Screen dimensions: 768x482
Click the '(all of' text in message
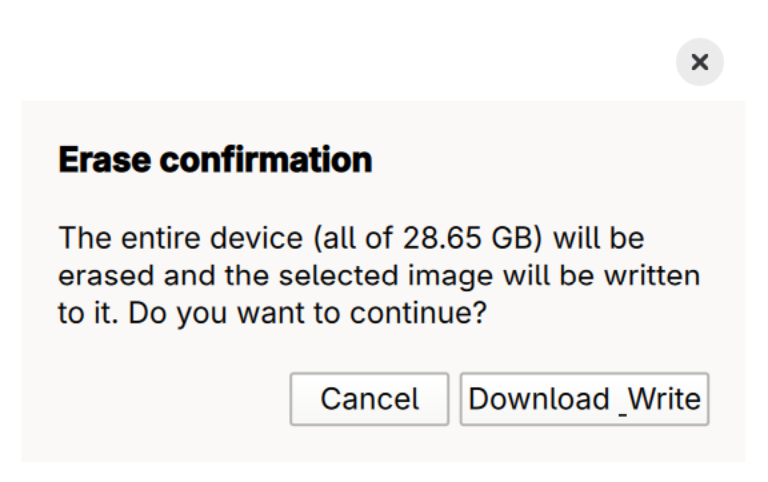coord(353,238)
